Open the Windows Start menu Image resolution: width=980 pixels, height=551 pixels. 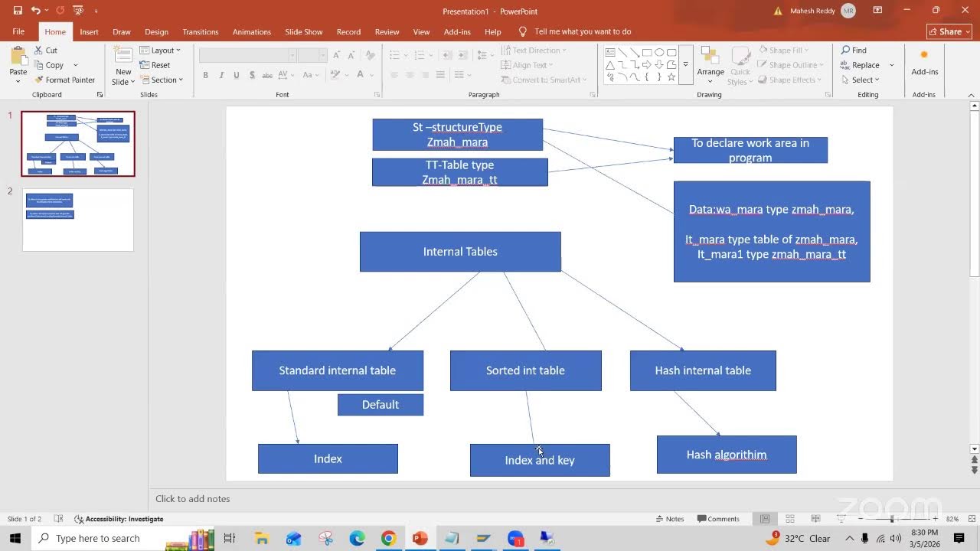click(15, 538)
